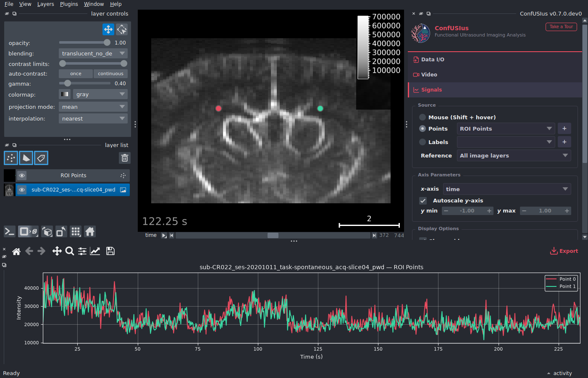Open interpolation nearest dropdown
Viewport: 588px width, 378px height.
pyautogui.click(x=93, y=118)
